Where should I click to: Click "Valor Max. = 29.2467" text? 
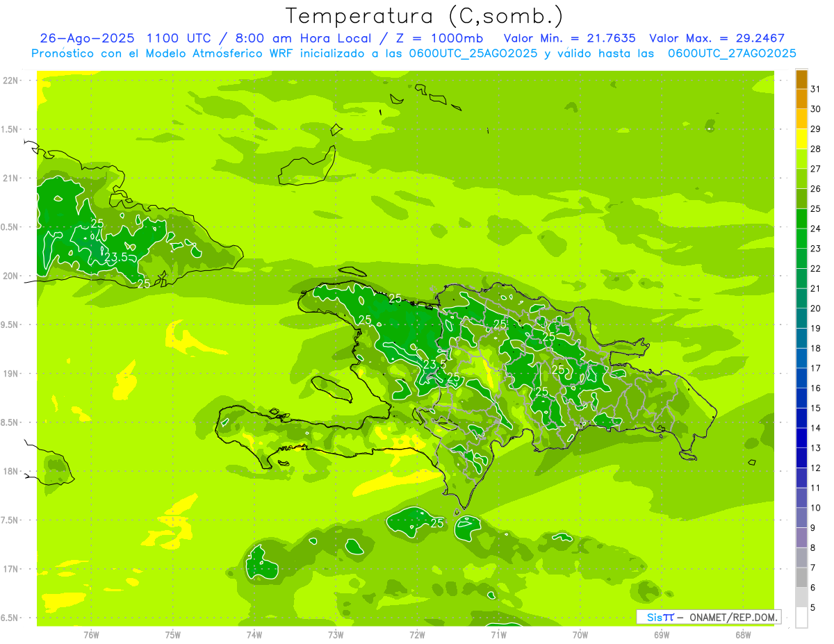click(717, 38)
